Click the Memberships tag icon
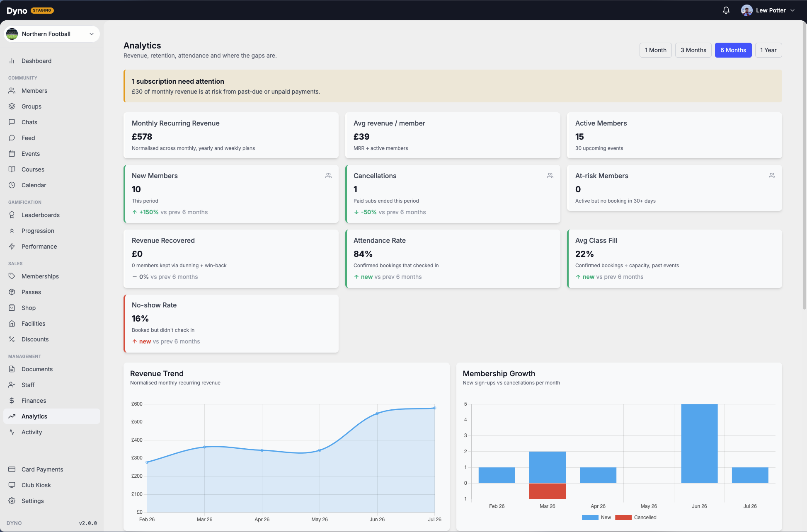807x532 pixels. pos(12,276)
